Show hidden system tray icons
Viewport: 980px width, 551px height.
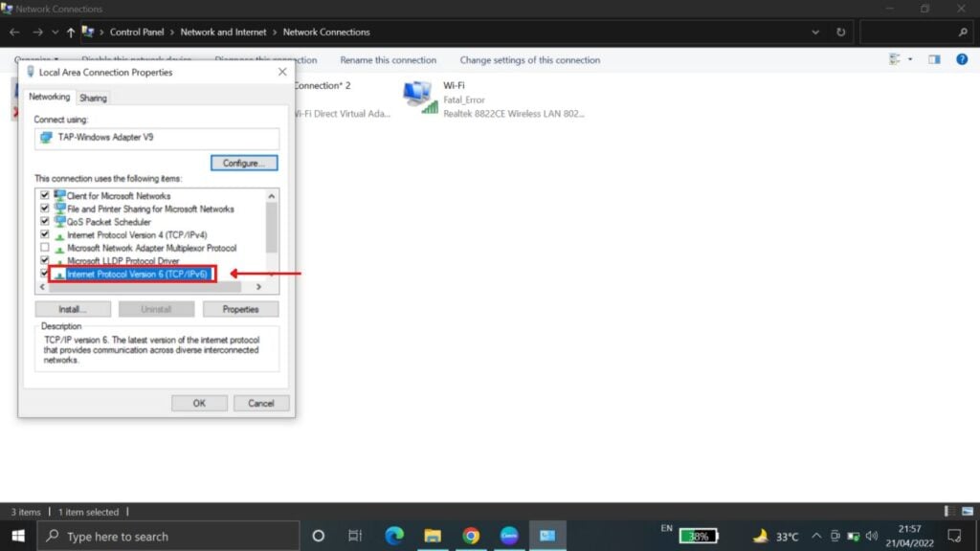(816, 536)
